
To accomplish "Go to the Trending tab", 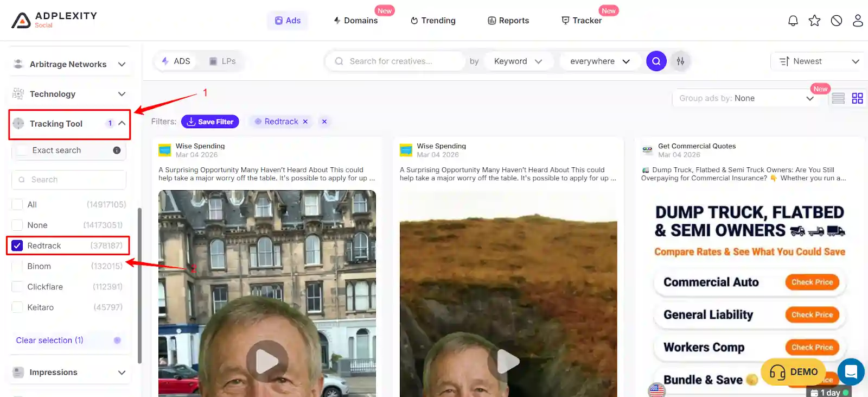I will (x=433, y=21).
